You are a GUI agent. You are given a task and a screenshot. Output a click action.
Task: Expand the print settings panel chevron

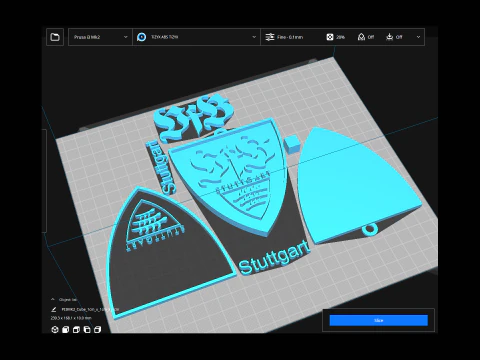(x=418, y=37)
